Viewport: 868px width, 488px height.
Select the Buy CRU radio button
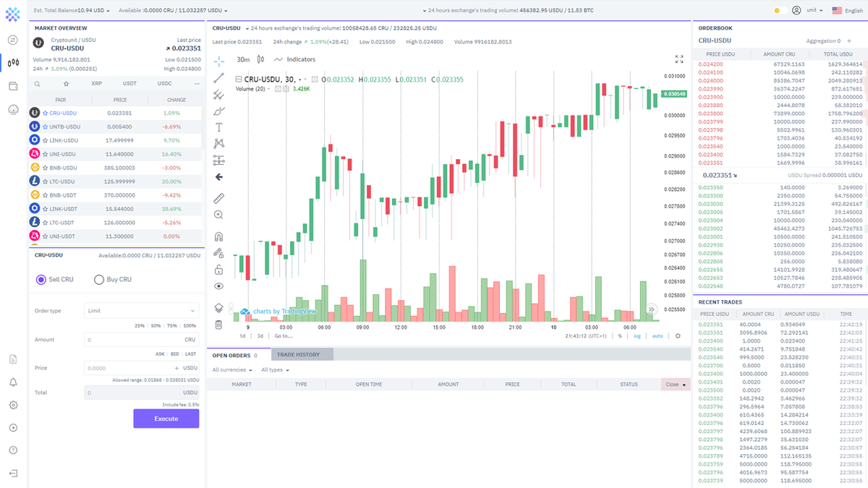pyautogui.click(x=98, y=280)
